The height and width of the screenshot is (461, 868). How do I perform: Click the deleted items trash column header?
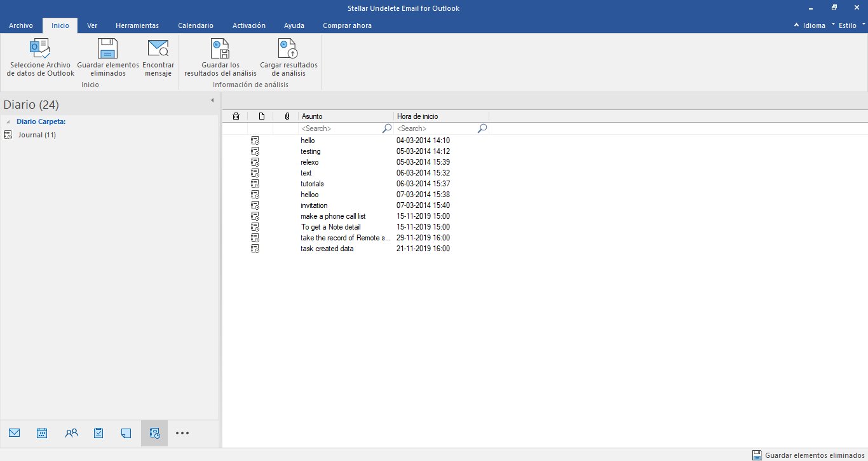pyautogui.click(x=236, y=116)
